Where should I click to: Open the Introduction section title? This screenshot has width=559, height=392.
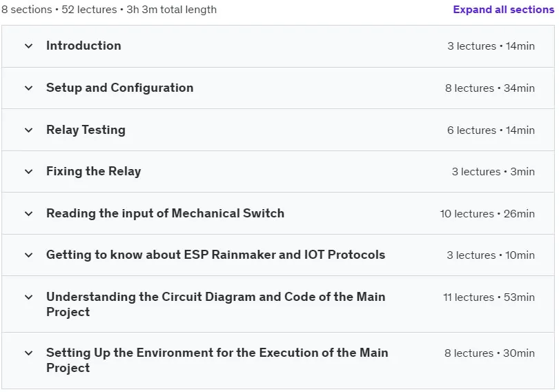click(x=84, y=46)
